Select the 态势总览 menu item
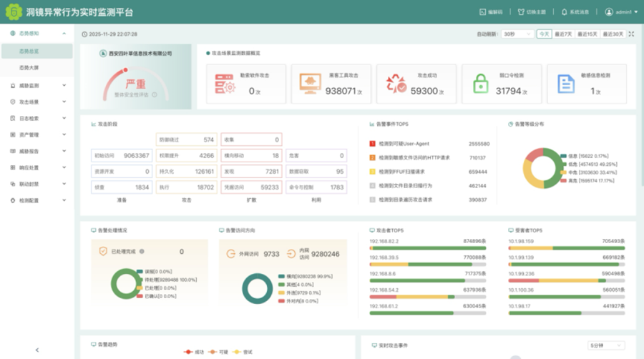644x359 pixels. [37, 51]
